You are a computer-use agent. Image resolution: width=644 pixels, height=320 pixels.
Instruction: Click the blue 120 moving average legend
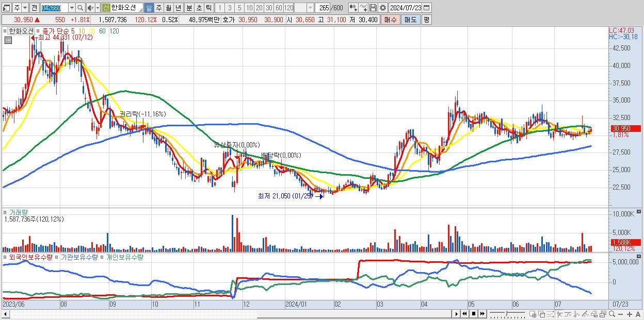[114, 31]
